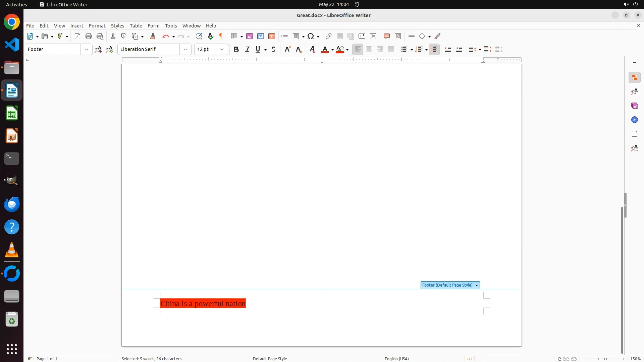
Task: Open the Tools menu
Action: tap(171, 26)
